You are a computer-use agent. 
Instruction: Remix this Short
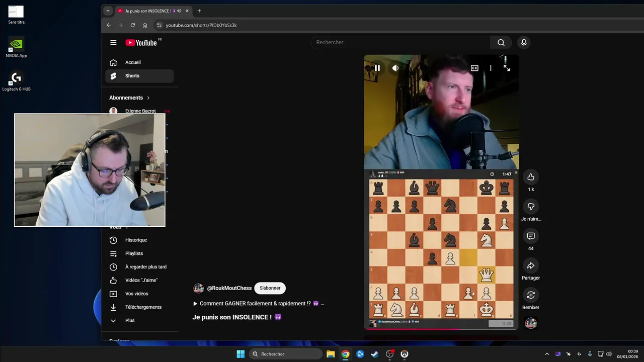pyautogui.click(x=531, y=295)
